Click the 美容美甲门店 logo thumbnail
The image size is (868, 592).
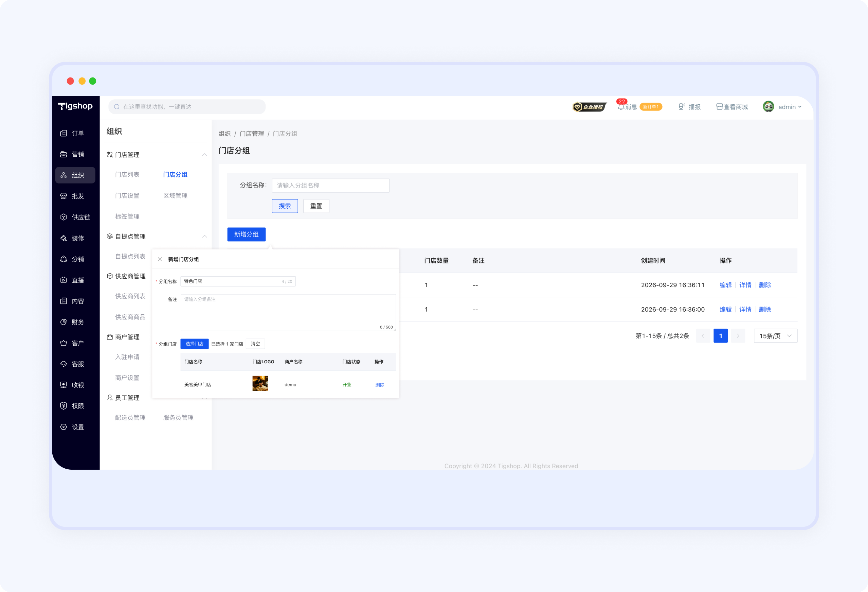pyautogui.click(x=260, y=383)
